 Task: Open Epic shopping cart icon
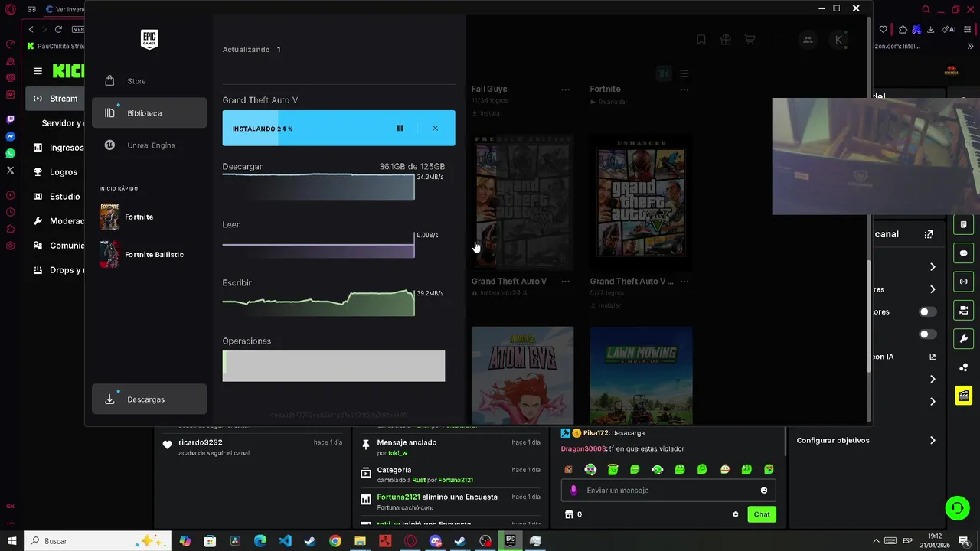point(750,40)
